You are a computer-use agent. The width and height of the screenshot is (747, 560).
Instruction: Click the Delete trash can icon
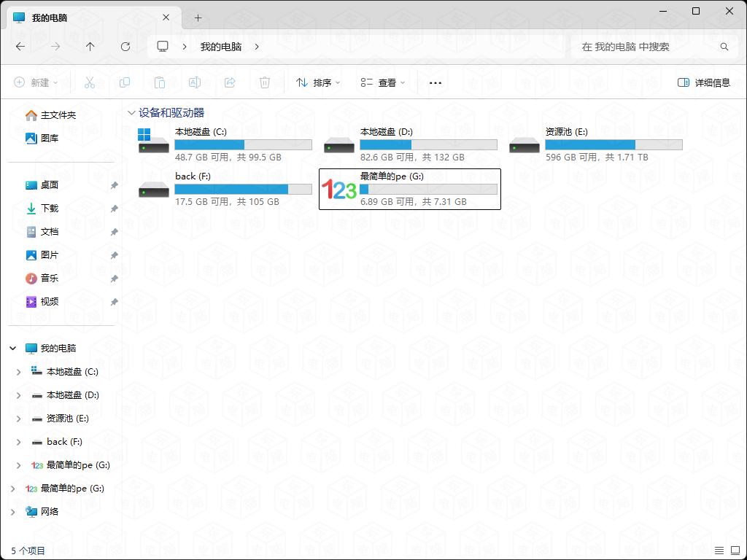click(x=265, y=82)
